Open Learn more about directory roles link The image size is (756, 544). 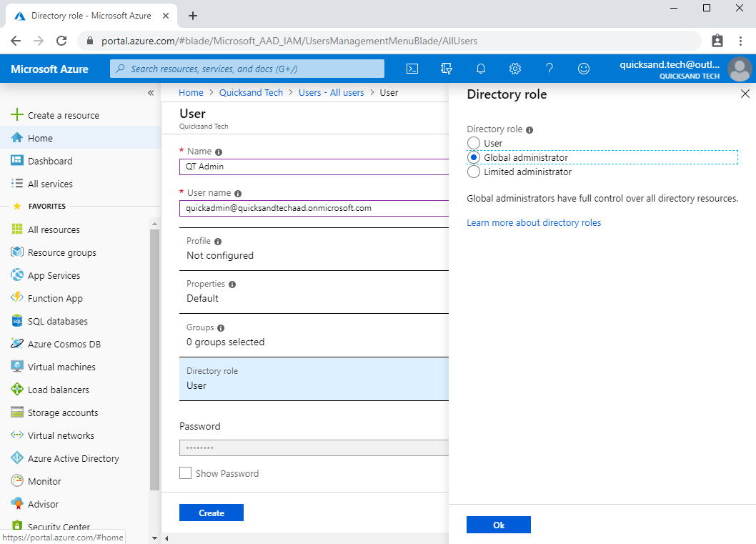(534, 223)
